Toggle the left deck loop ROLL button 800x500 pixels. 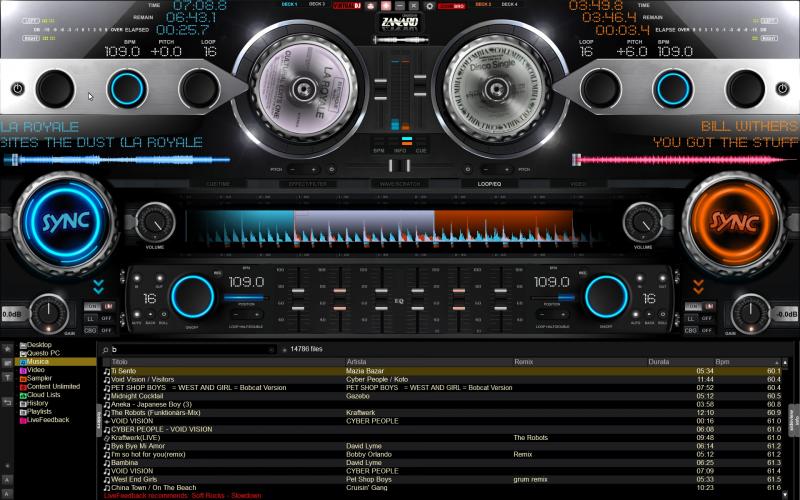[x=164, y=314]
